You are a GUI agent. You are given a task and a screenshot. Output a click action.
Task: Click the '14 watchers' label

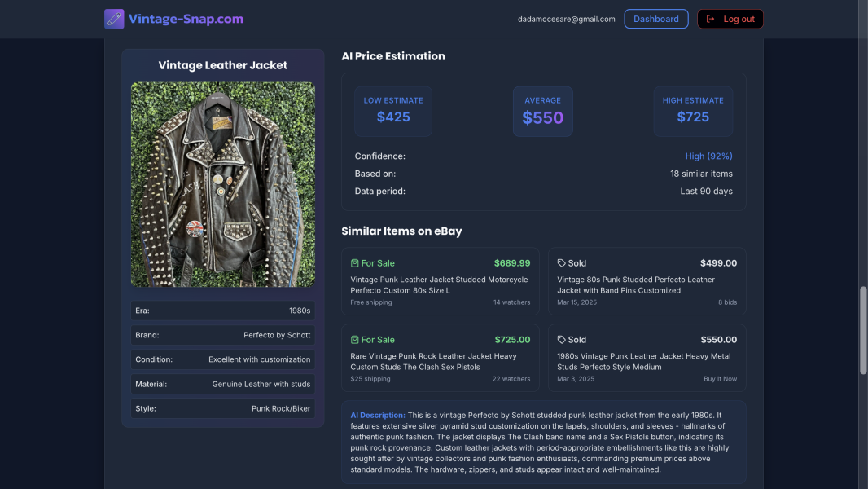tap(511, 302)
